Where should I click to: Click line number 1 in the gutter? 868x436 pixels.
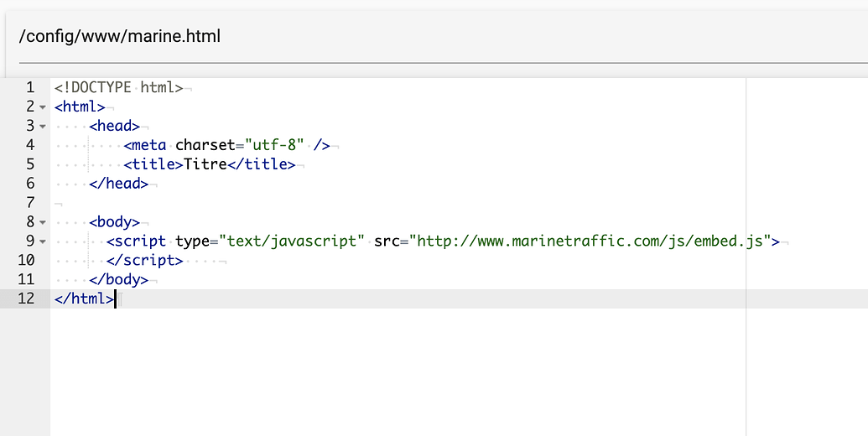point(30,87)
